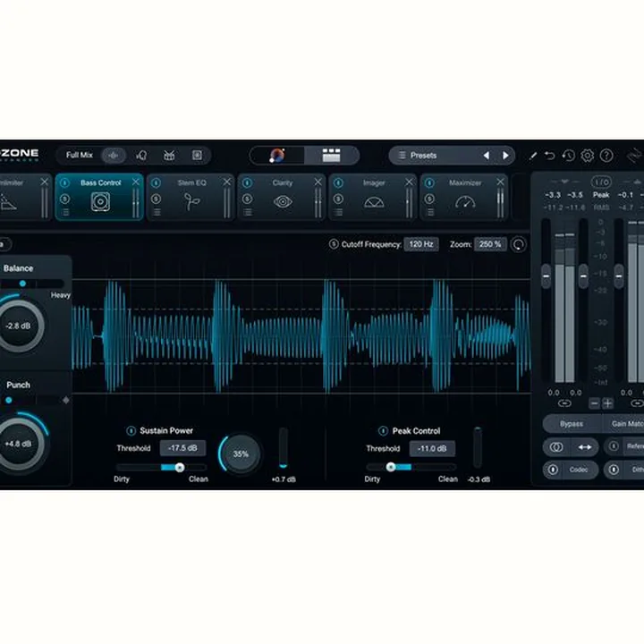644x644 pixels.
Task: Select the Clarity module tab
Action: coord(282,197)
